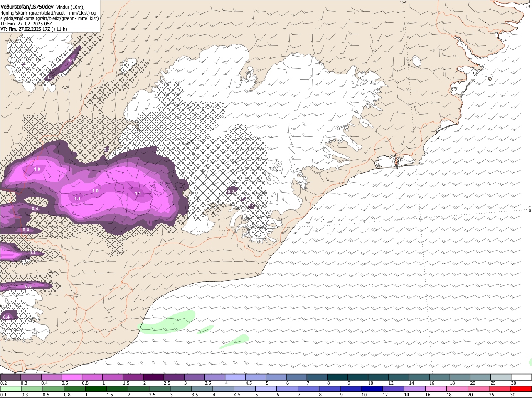Select the initial time line 'IT: Fim. 27. 02. 2025 06Z'
Screen dimensions: 532x398
pos(26,24)
